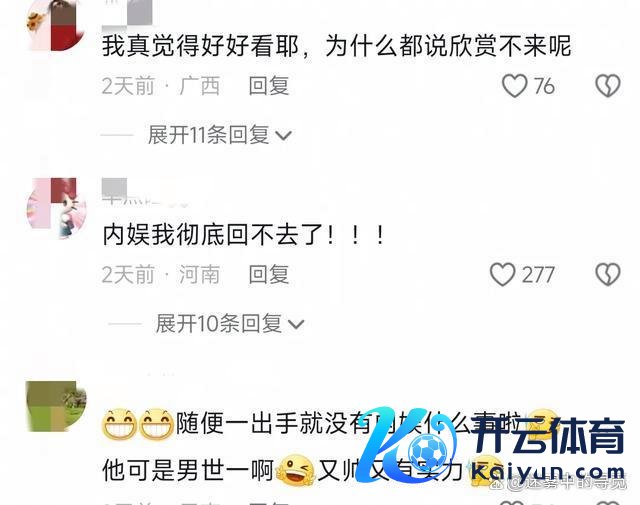This screenshot has height=505, width=640.
Task: Tap the 277 like count
Action: (x=538, y=274)
